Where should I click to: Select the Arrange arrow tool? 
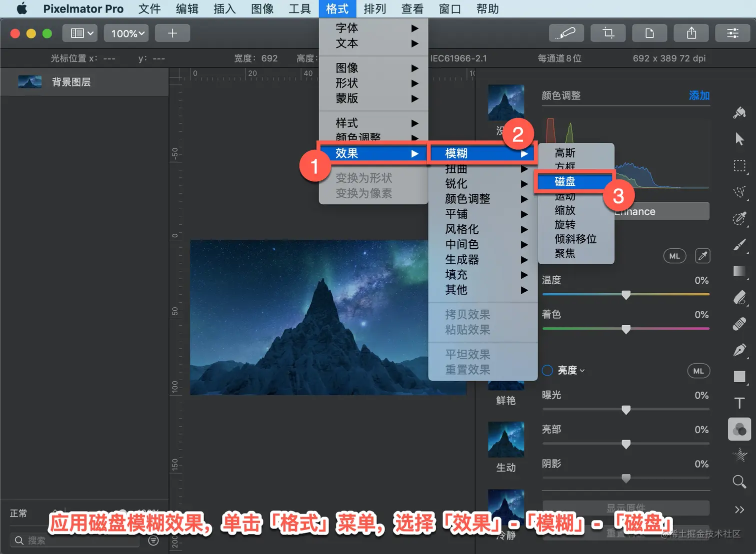click(x=739, y=139)
